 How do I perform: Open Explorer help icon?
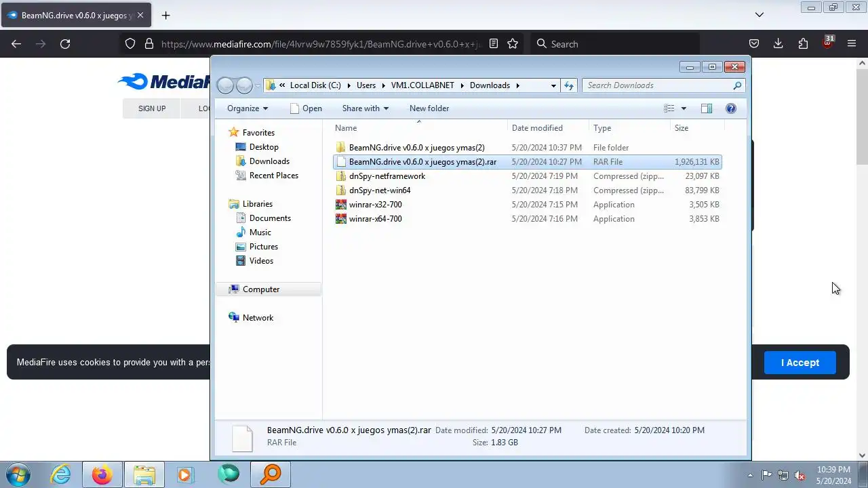pyautogui.click(x=730, y=108)
